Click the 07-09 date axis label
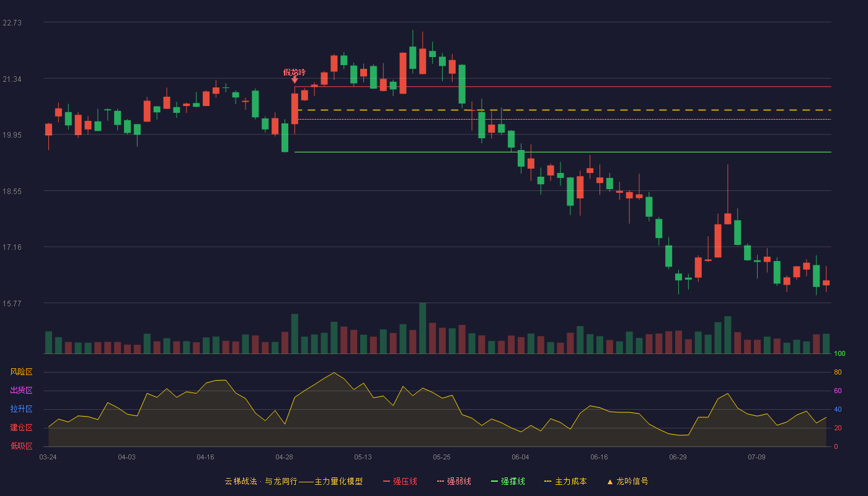Screen dimensions: 868x496 [756, 457]
